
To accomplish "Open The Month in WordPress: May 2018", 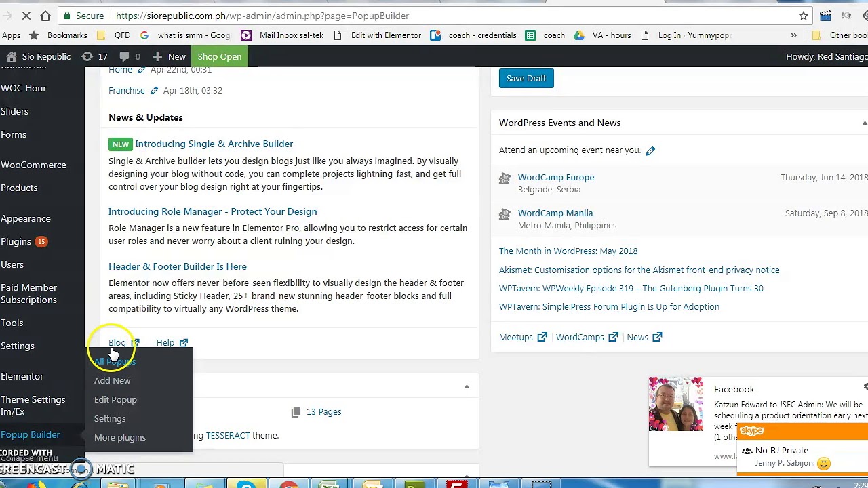I will tap(568, 251).
